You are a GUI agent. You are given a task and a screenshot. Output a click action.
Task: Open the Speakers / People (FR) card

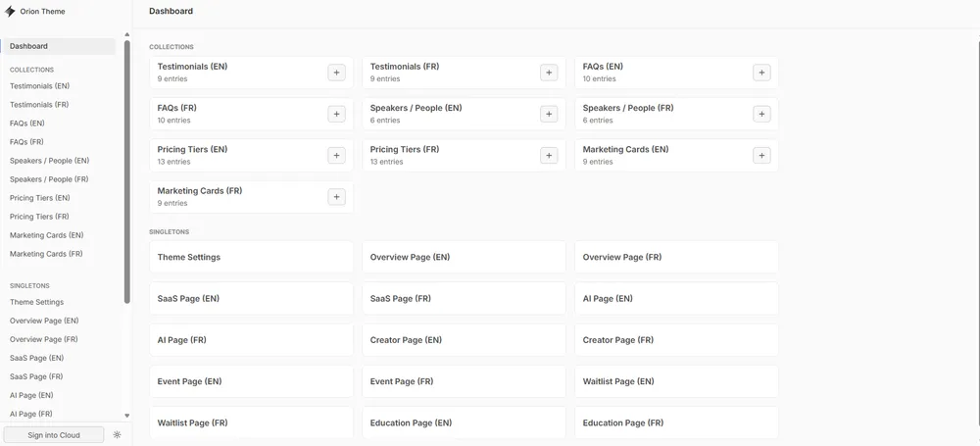676,114
